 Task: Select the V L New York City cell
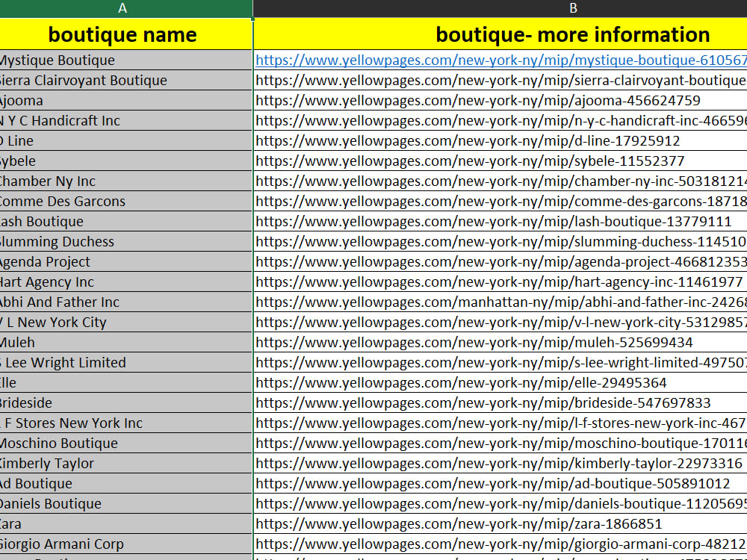click(x=125, y=322)
